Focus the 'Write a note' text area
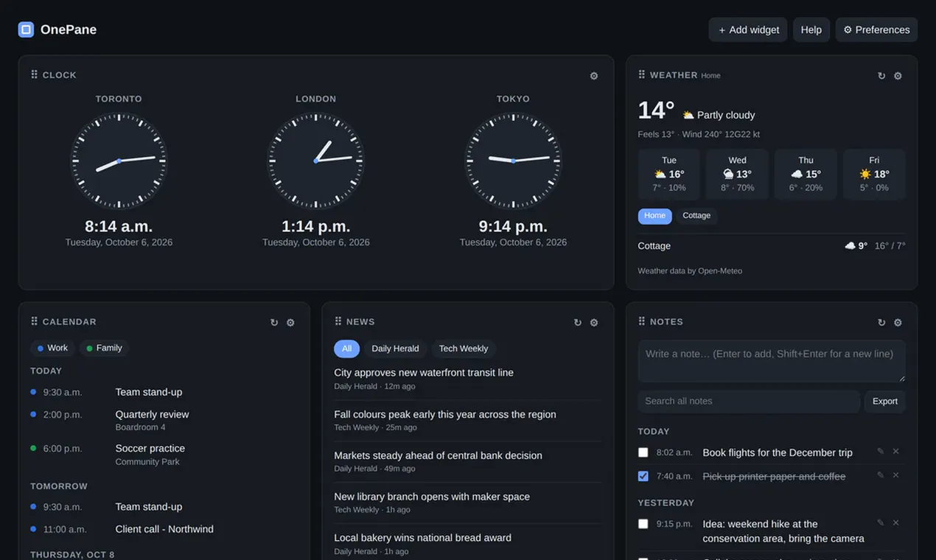The height and width of the screenshot is (560, 936). (772, 361)
